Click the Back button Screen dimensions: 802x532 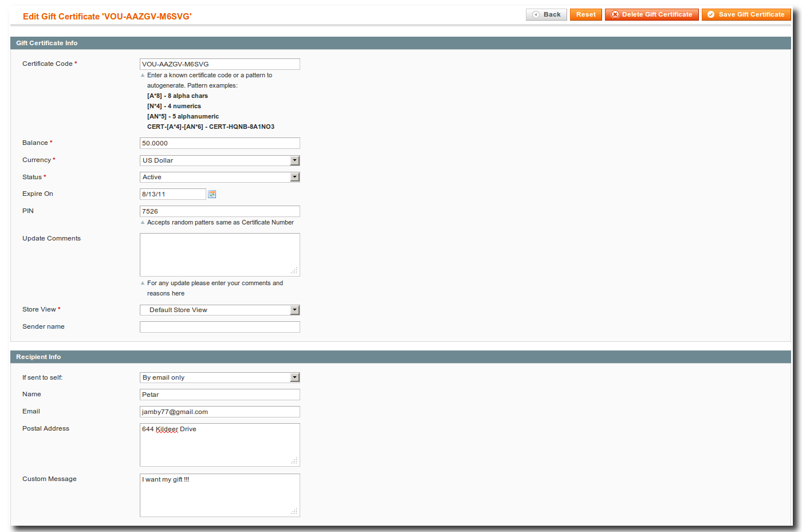pos(546,14)
